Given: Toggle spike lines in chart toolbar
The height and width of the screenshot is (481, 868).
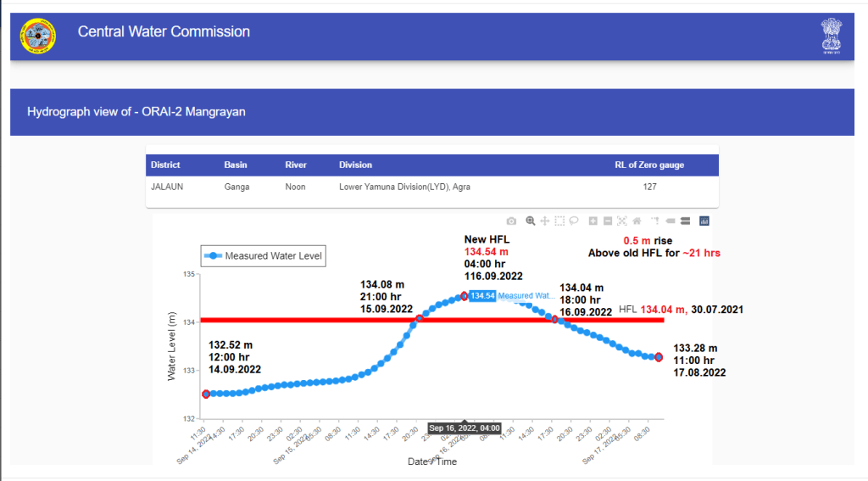Looking at the screenshot, I should (655, 221).
